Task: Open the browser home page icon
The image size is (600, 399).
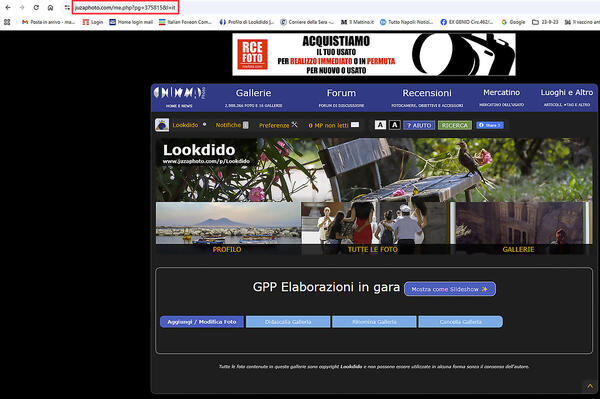Action: coord(50,8)
